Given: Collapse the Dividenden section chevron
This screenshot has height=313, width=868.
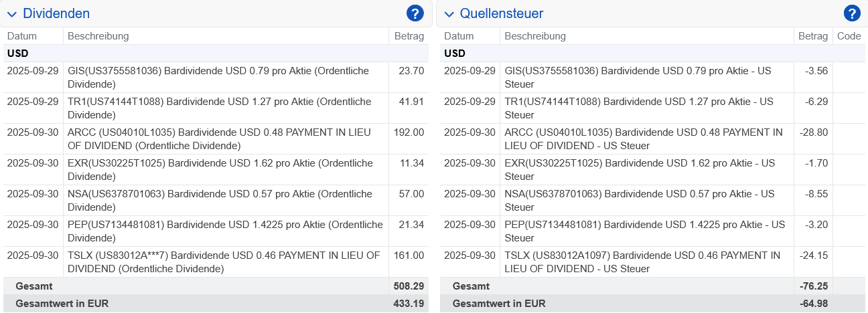Looking at the screenshot, I should pos(11,14).
